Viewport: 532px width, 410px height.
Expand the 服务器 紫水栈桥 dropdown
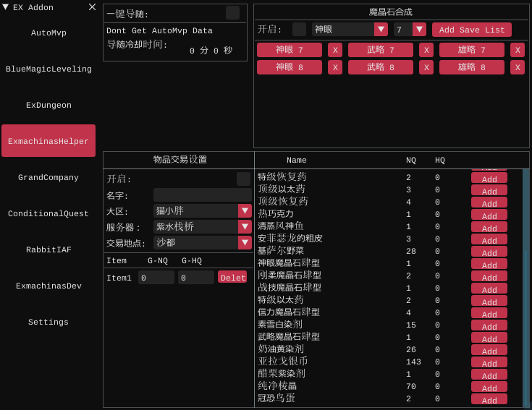245,227
